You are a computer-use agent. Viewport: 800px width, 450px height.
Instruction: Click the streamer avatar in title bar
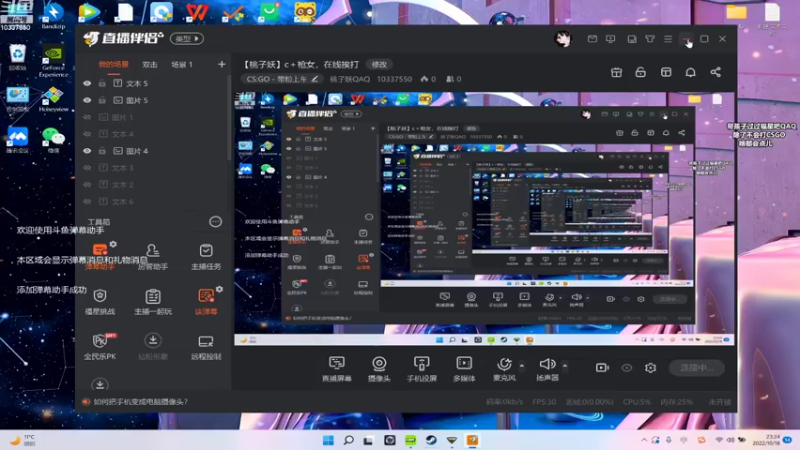point(563,39)
